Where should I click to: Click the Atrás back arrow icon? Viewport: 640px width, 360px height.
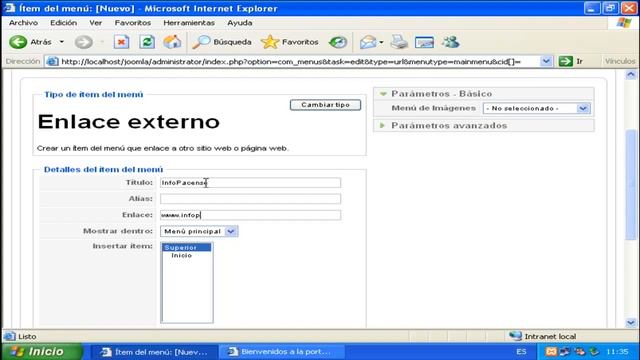18,42
